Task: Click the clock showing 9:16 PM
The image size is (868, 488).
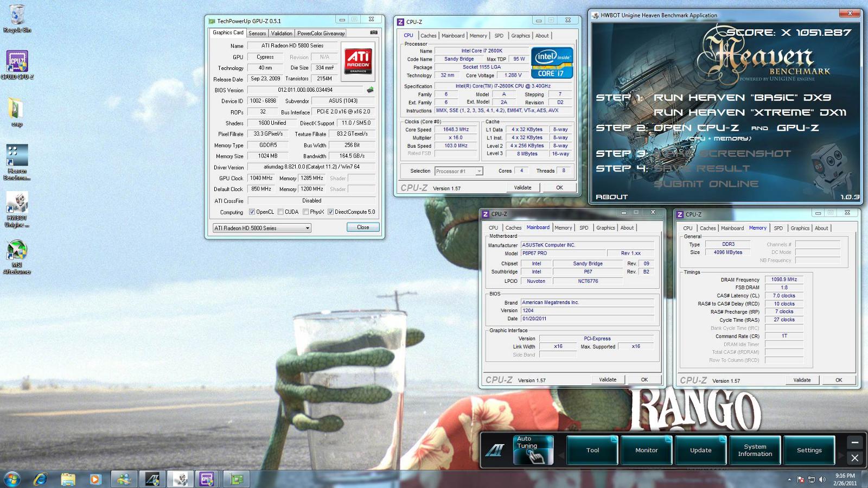Action: pos(845,476)
